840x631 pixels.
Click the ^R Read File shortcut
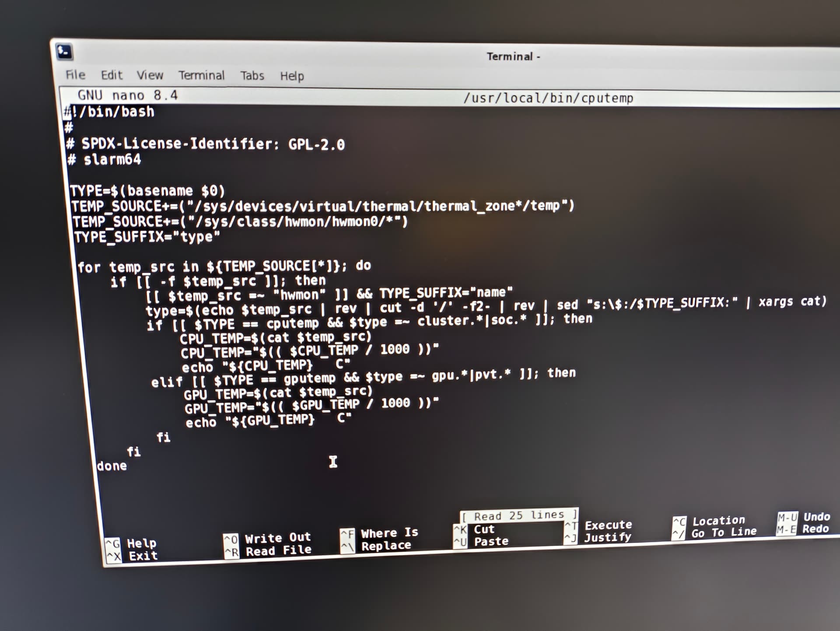[268, 550]
